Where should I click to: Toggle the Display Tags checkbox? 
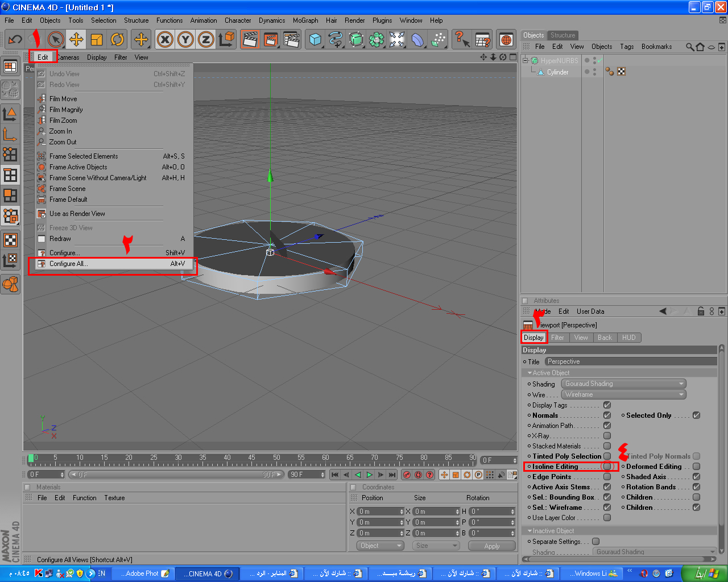[x=607, y=405]
